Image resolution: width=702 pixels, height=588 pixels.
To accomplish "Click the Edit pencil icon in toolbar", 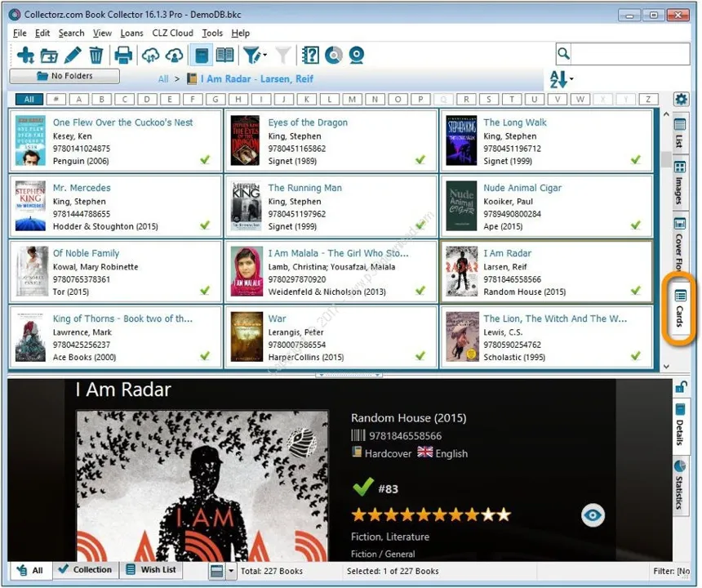I will pos(73,55).
